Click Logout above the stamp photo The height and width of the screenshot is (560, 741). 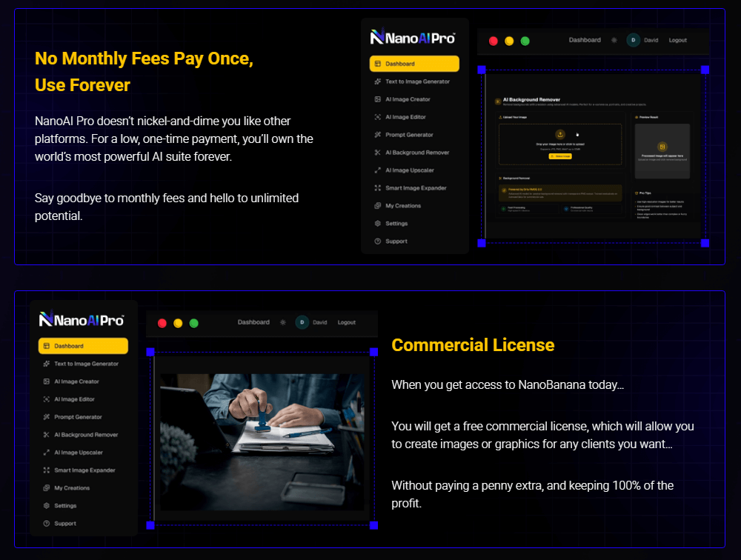346,322
